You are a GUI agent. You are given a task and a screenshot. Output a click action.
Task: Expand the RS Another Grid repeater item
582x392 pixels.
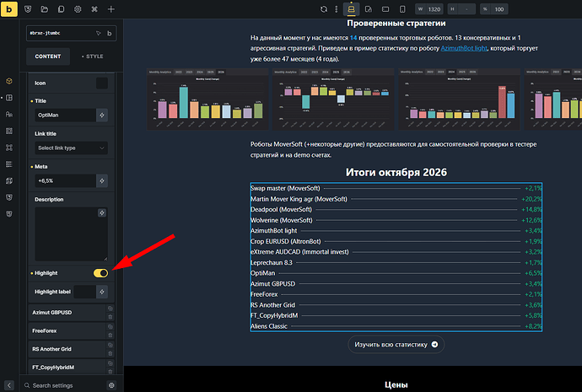(x=67, y=349)
